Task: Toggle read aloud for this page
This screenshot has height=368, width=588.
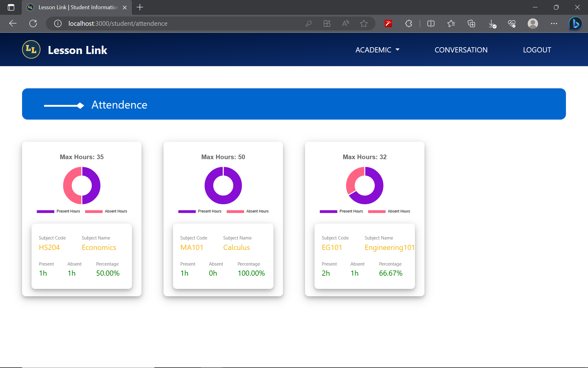Action: point(345,24)
